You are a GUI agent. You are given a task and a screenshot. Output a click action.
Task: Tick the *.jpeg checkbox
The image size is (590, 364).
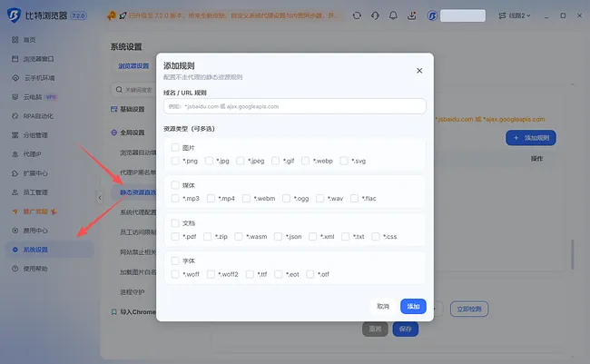tap(240, 161)
